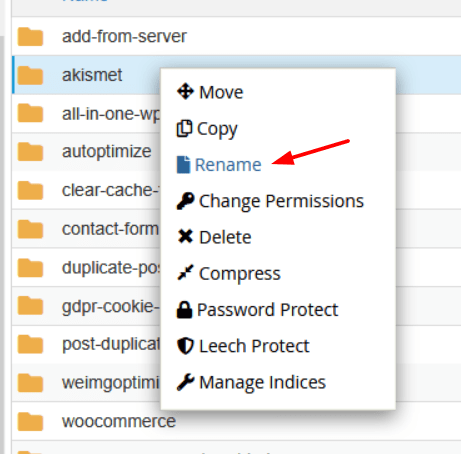Open the add-from-server folder
Image resolution: width=461 pixels, height=454 pixels.
124,36
